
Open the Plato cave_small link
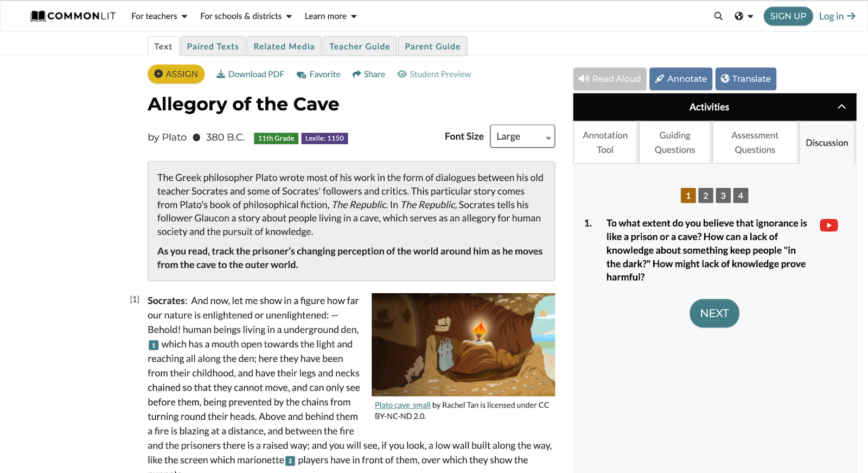(x=403, y=405)
